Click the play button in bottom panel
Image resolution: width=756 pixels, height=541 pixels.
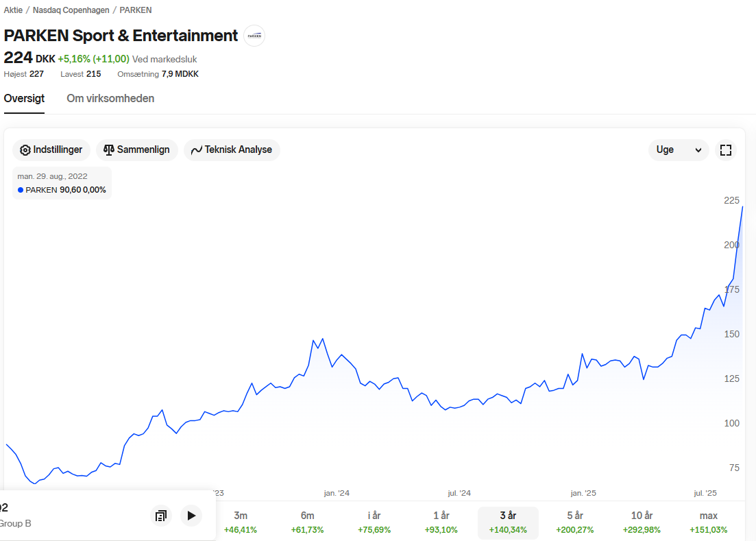point(191,516)
